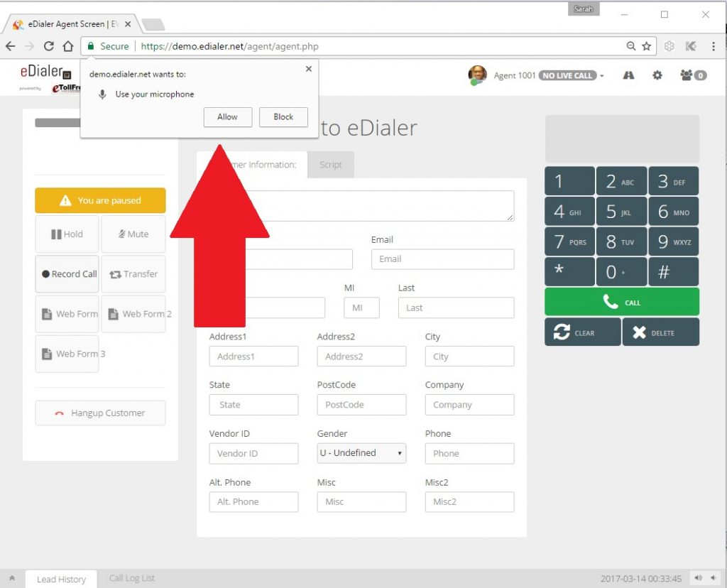Dial 6 MNO on the keypad

point(674,212)
